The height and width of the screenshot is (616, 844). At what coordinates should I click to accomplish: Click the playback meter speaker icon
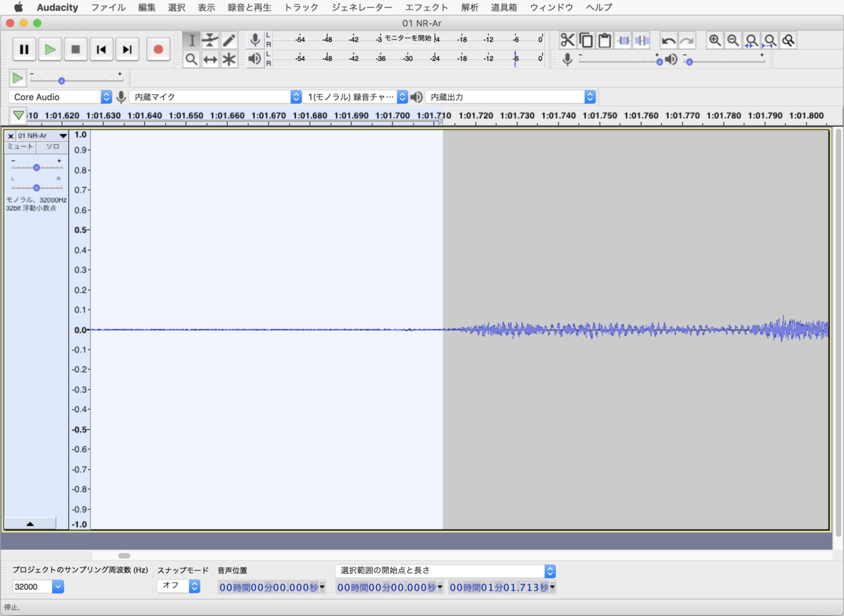tap(255, 59)
